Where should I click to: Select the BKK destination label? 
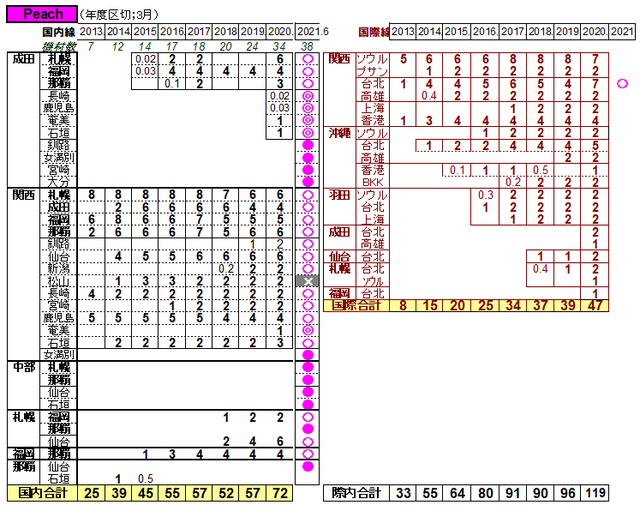[373, 182]
